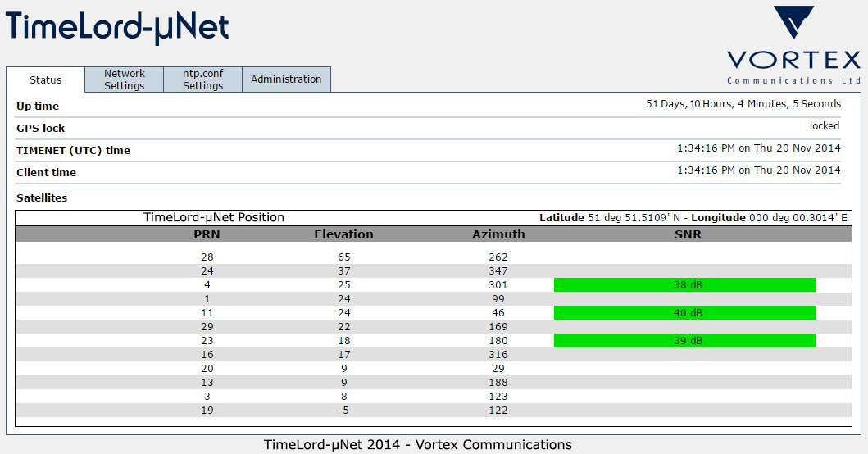Switch to the Status tab
Image resolution: width=868 pixels, height=454 pixels.
[x=46, y=80]
